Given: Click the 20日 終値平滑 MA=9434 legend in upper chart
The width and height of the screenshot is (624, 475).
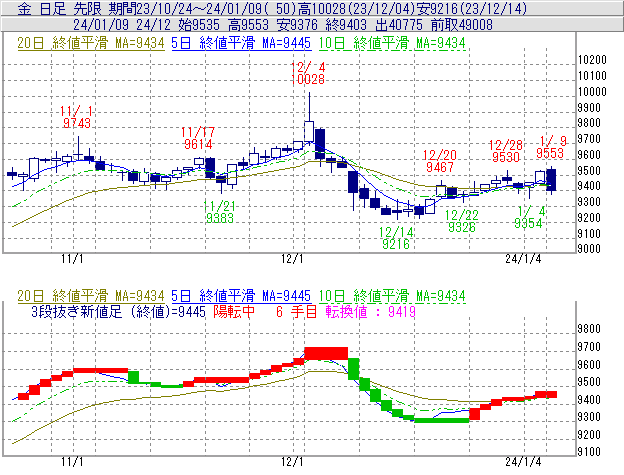Looking at the screenshot, I should coord(91,43).
